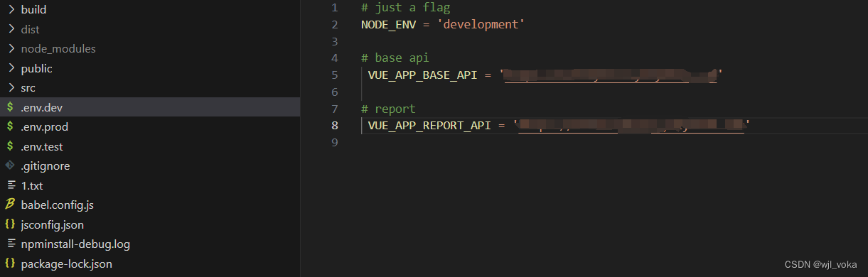Image resolution: width=868 pixels, height=277 pixels.
Task: Click the '# report' comment
Action: 388,109
